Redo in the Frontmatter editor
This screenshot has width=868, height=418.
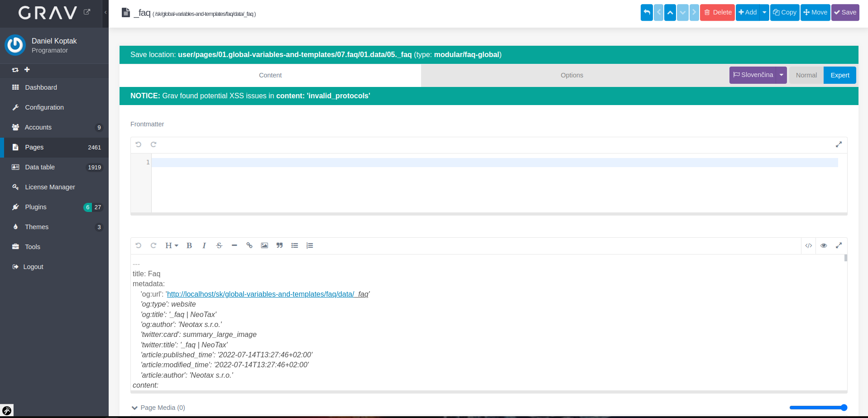point(153,144)
